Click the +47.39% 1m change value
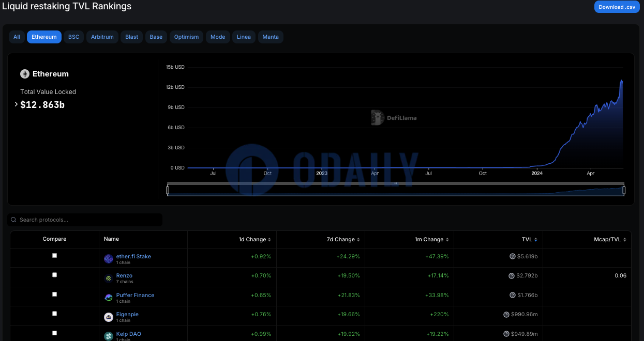644x341 pixels. point(437,256)
